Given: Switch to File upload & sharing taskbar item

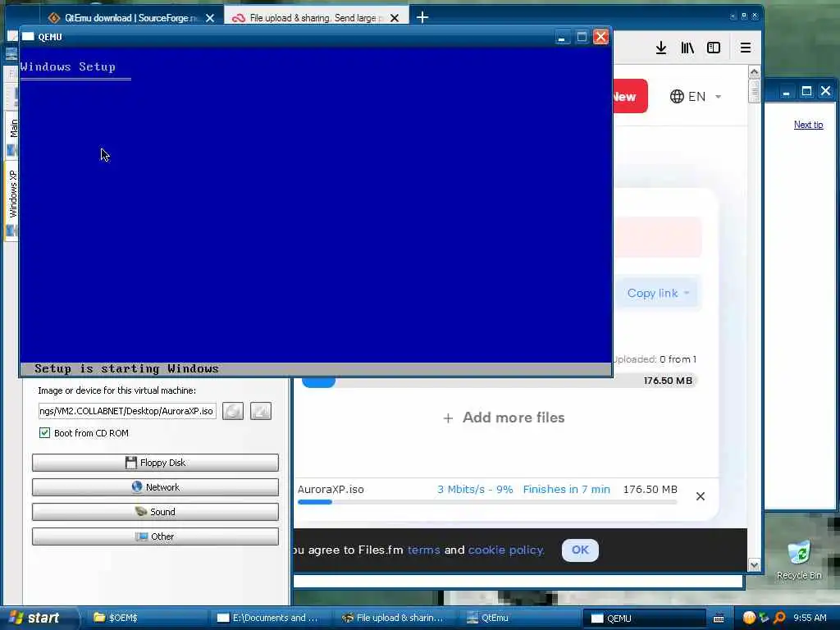Looking at the screenshot, I should click(394, 618).
